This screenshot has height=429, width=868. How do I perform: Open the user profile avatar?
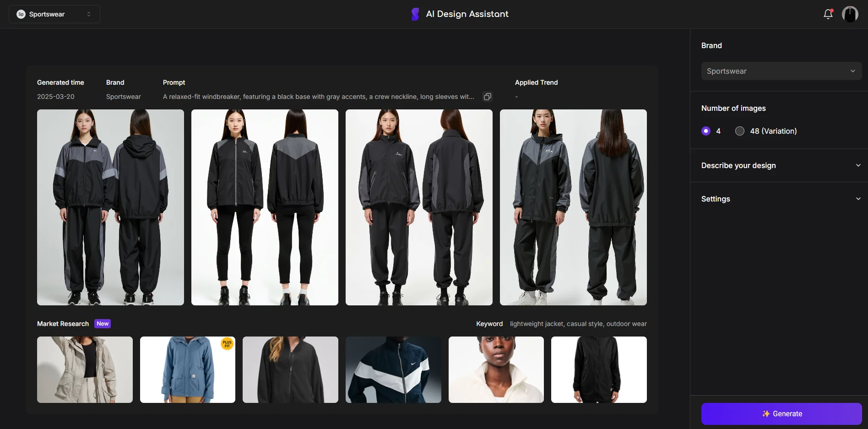click(x=850, y=14)
